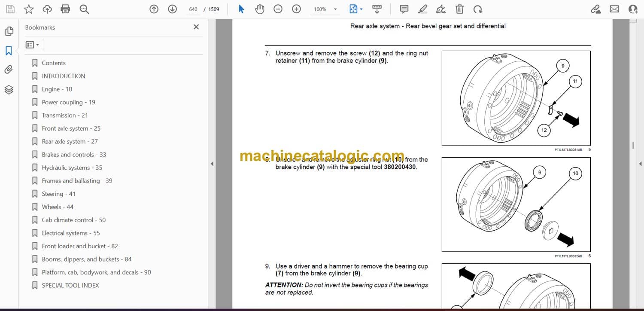Open the find text magnifier tool
The image size is (644, 311).
tap(84, 9)
